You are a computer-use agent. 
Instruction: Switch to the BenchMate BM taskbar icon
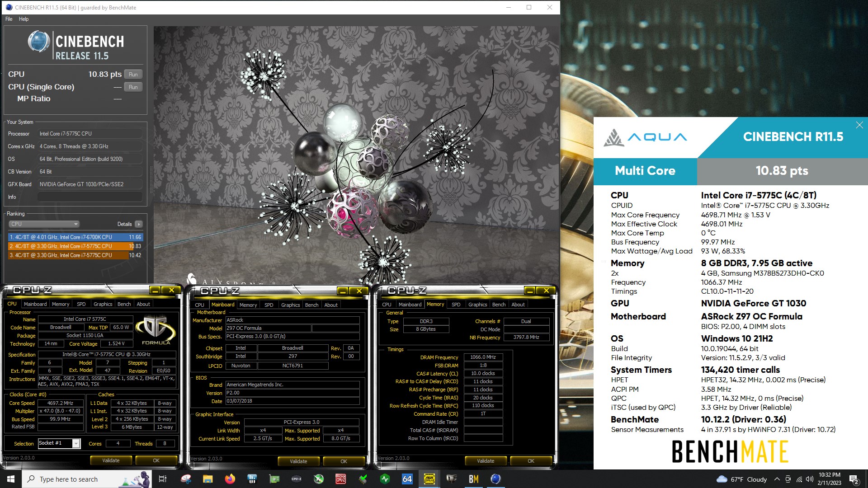[474, 479]
